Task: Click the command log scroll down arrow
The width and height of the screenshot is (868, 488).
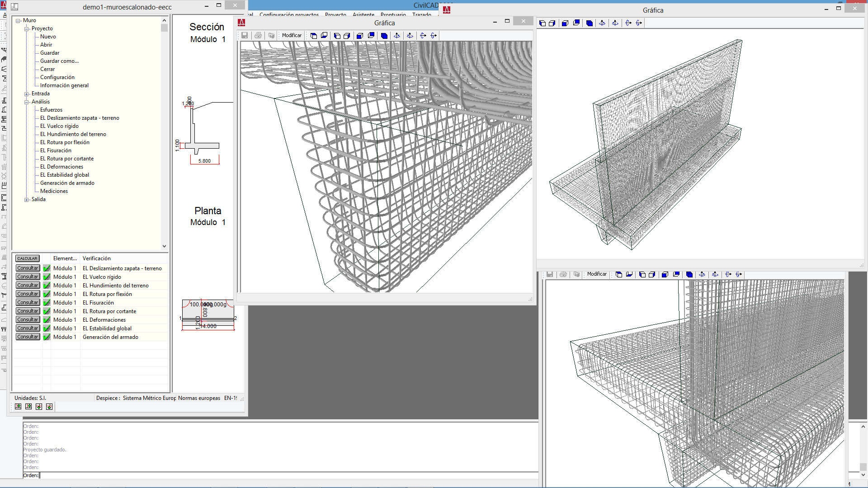Action: pyautogui.click(x=863, y=475)
